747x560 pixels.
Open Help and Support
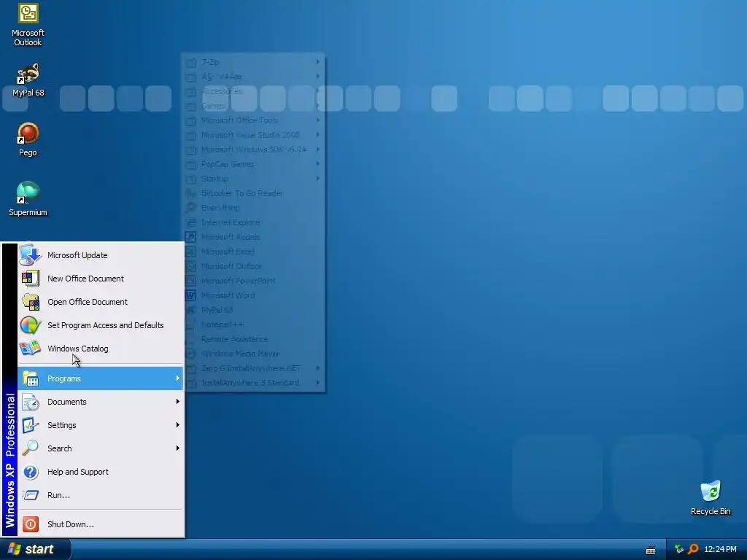[x=101, y=472]
